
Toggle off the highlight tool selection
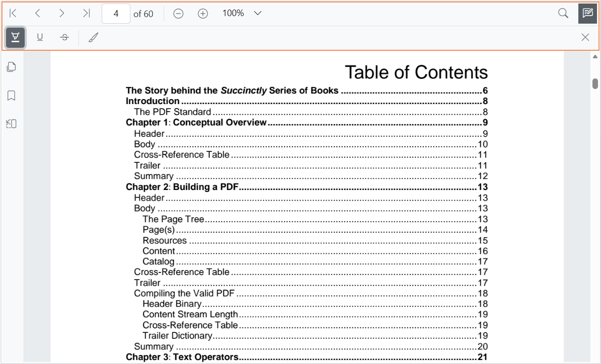pos(15,37)
